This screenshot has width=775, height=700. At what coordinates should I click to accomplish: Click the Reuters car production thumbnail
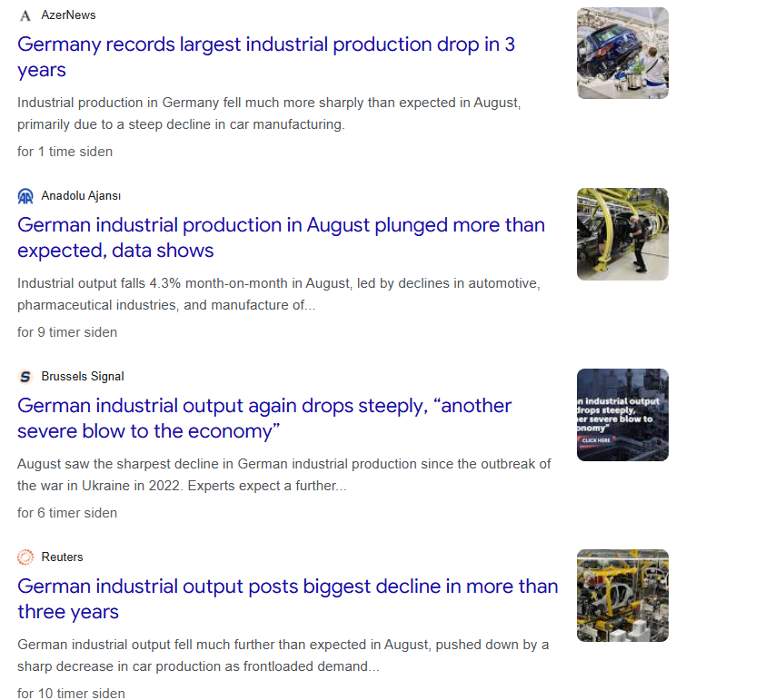(x=622, y=596)
